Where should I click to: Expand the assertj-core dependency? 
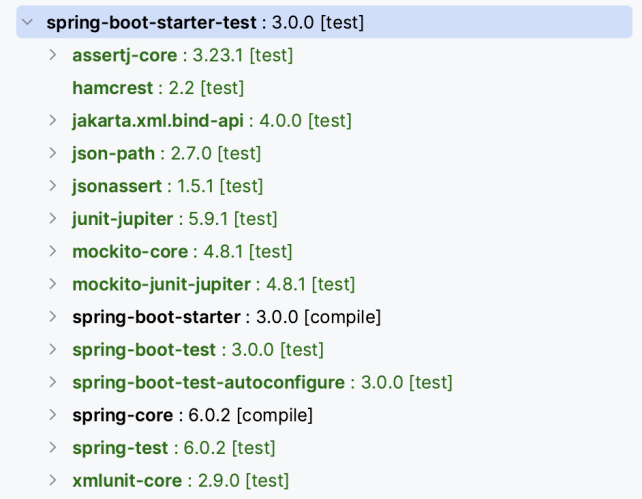[x=53, y=55]
